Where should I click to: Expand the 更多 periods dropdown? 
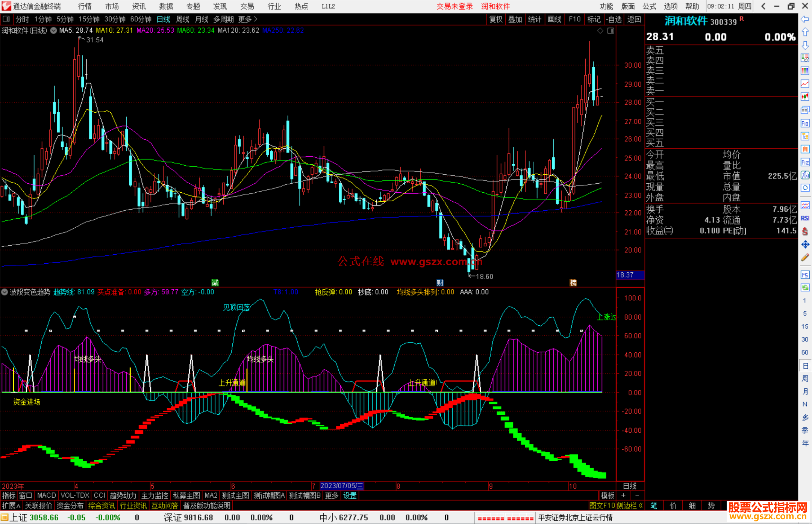pyautogui.click(x=248, y=19)
